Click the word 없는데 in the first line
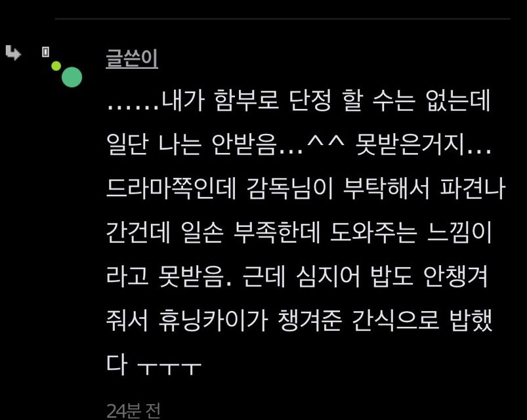Screen dimensions: 527x420 457,100
